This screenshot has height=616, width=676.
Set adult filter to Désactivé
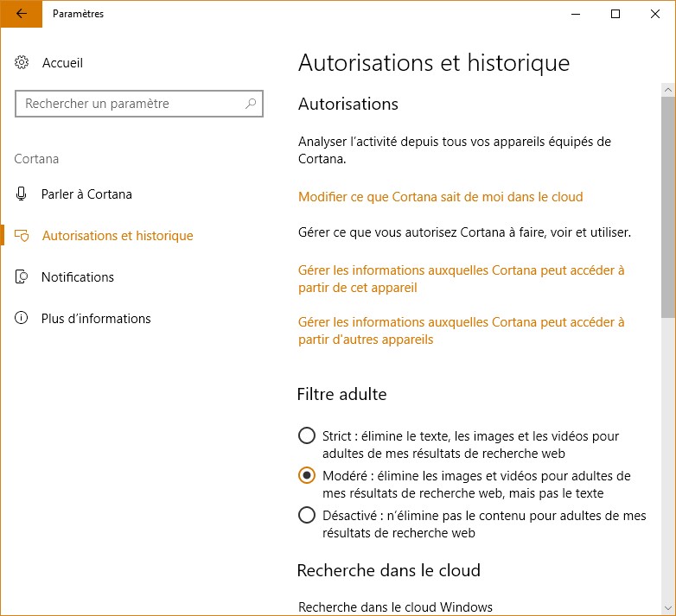(x=306, y=516)
